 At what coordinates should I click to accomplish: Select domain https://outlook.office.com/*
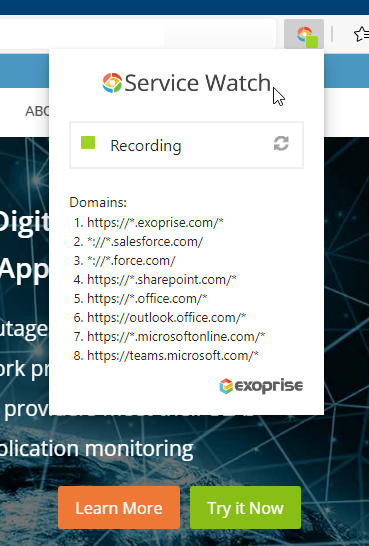166,318
